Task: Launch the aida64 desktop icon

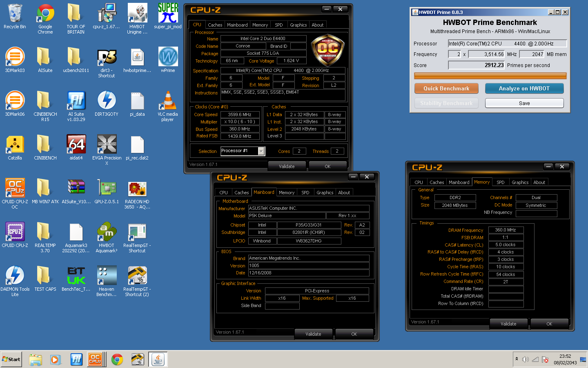Action: click(76, 147)
